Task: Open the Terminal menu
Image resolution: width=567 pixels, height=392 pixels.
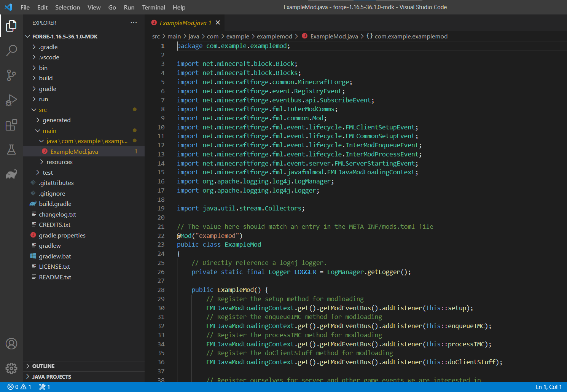Action: click(153, 7)
